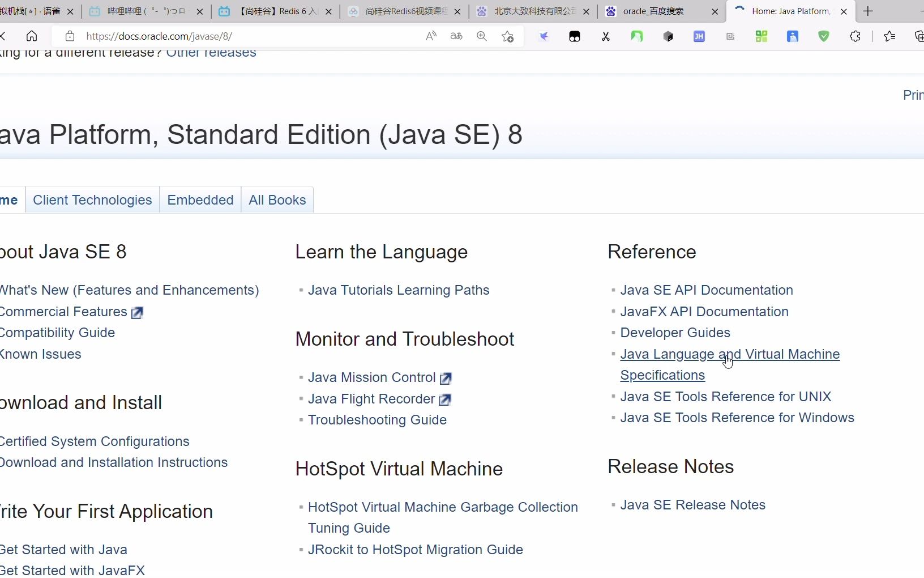The width and height of the screenshot is (924, 578).
Task: Click the Translate page icon
Action: pos(456,36)
